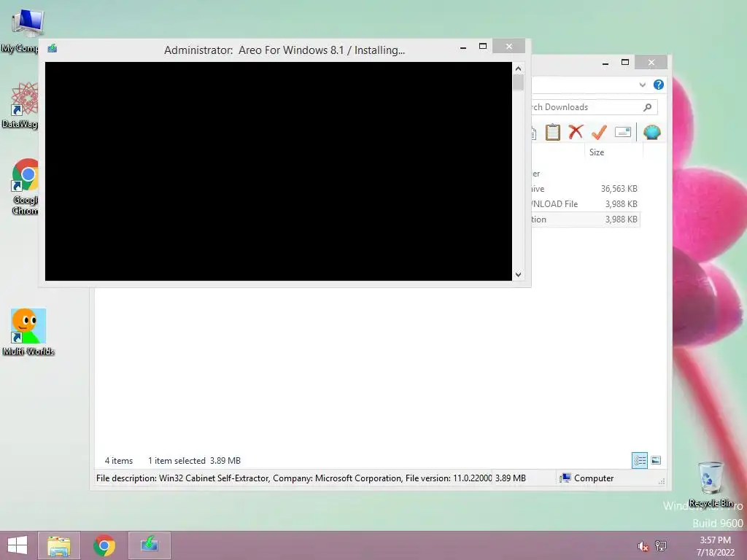Viewport: 747px width, 560px height.
Task: Open the Windows Start button
Action: 18,545
